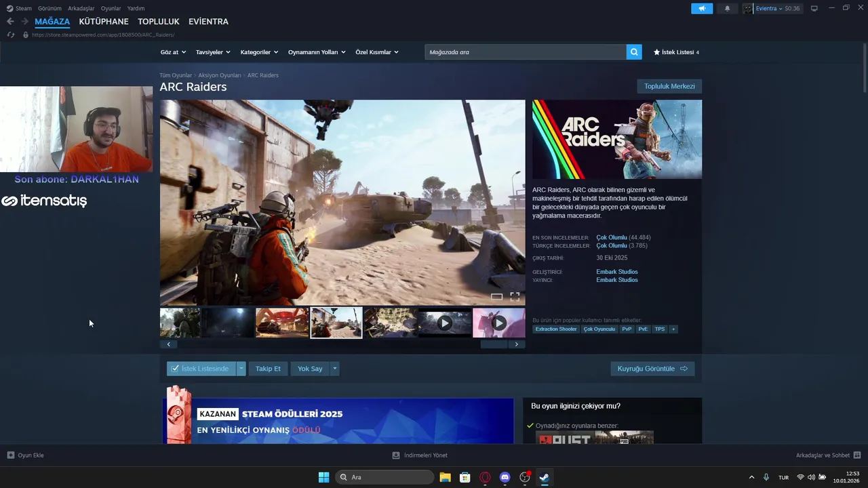This screenshot has width=868, height=488.
Task: Open the Windows Start menu
Action: (x=323, y=477)
